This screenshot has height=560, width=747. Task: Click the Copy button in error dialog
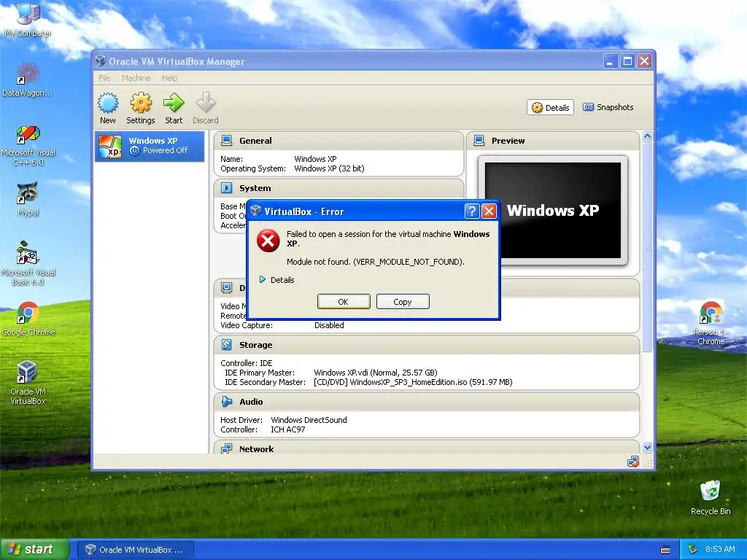pos(403,301)
